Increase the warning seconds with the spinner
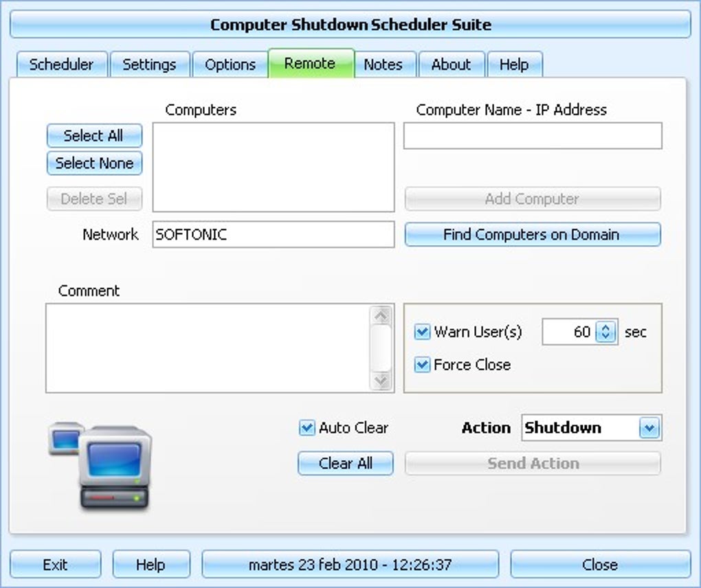The image size is (701, 588). [x=605, y=327]
